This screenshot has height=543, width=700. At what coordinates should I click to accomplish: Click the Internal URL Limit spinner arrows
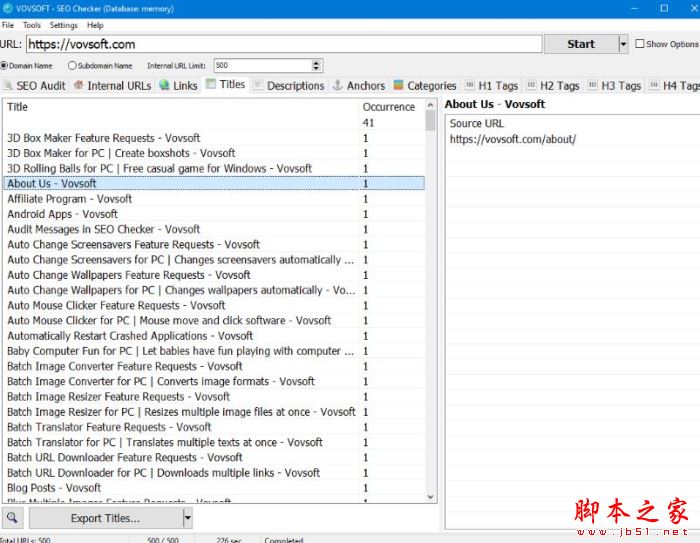point(316,66)
